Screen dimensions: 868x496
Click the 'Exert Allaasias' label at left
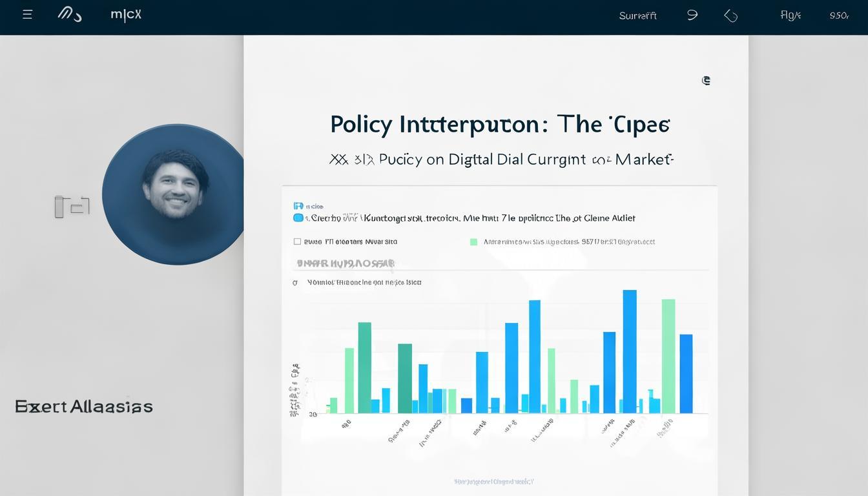click(84, 406)
